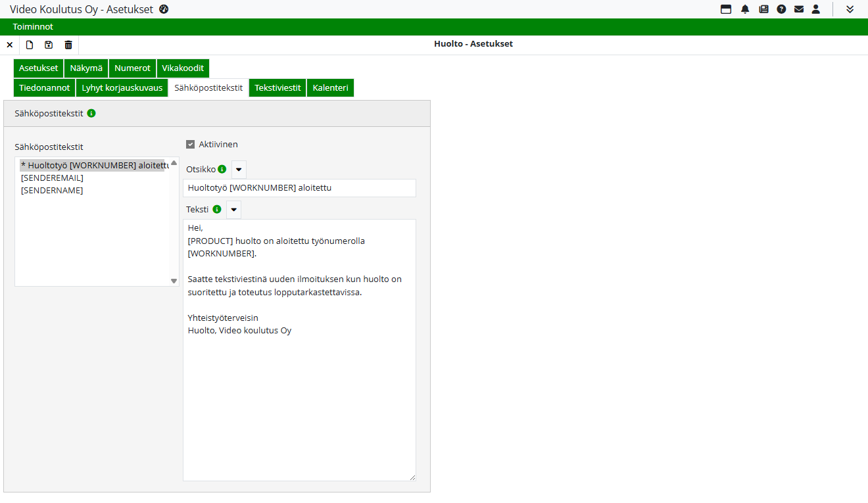Click the info icon next to Otsikko

coord(222,169)
